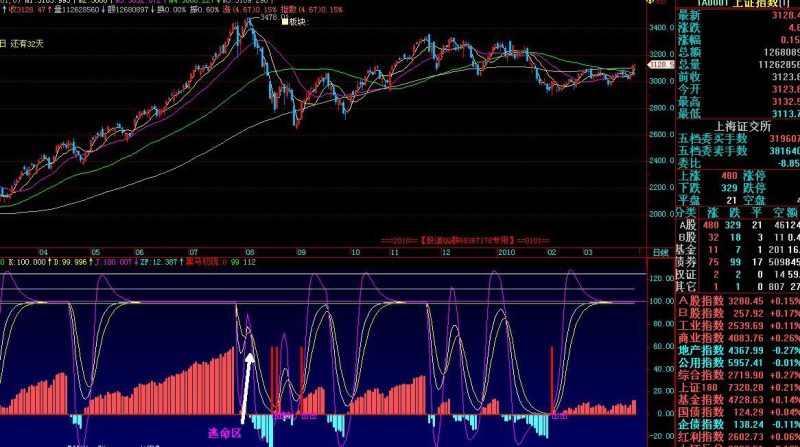Click the 总量 row label

[689, 65]
